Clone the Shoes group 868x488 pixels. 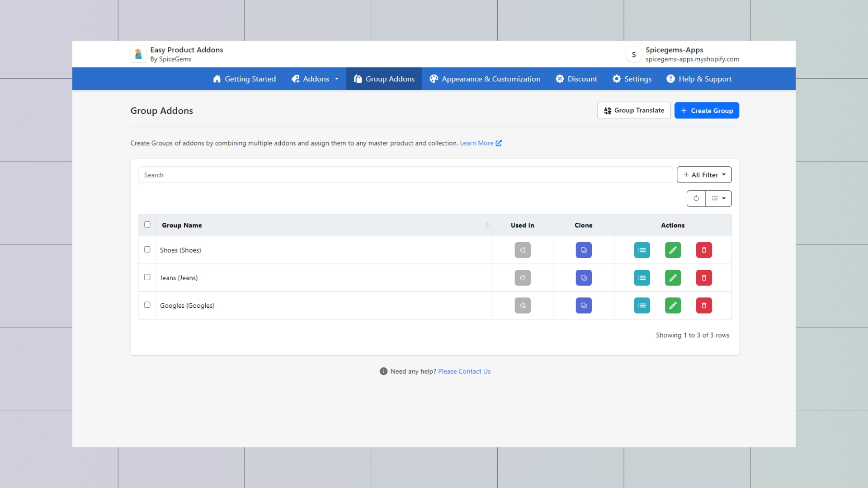tap(583, 250)
